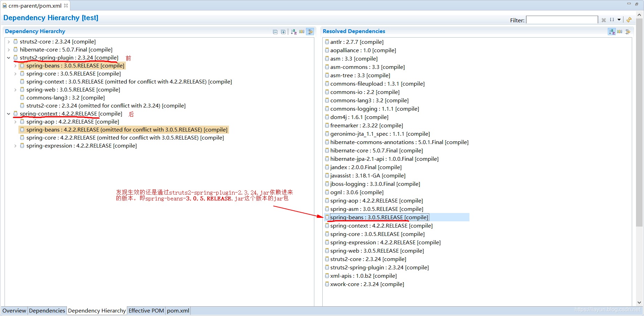644x316 pixels.
Task: Click jar icon of dom4j in Resolved Dependencies
Action: point(327,117)
